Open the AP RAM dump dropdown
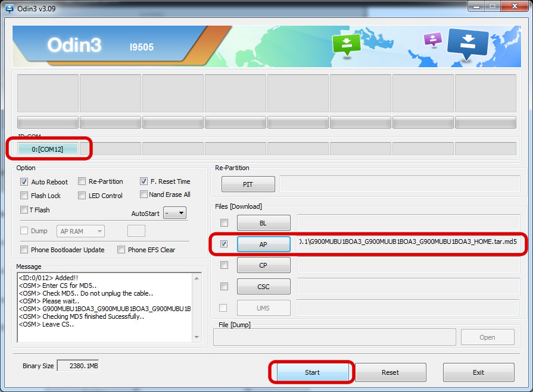The image size is (533, 392). pyautogui.click(x=80, y=231)
